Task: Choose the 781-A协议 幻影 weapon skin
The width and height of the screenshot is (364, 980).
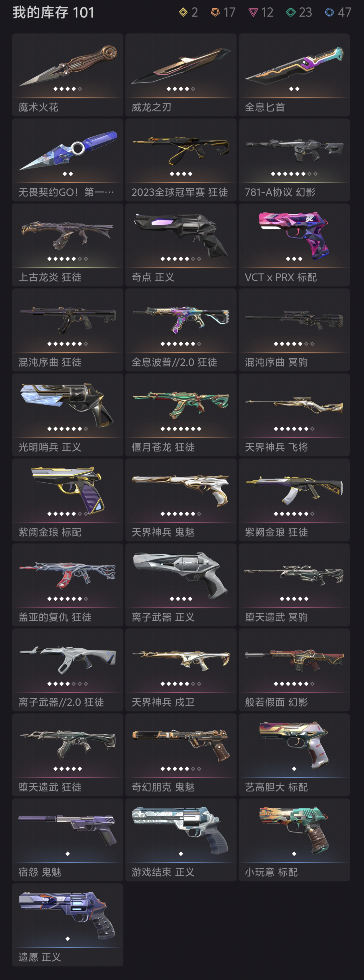Action: (x=294, y=160)
